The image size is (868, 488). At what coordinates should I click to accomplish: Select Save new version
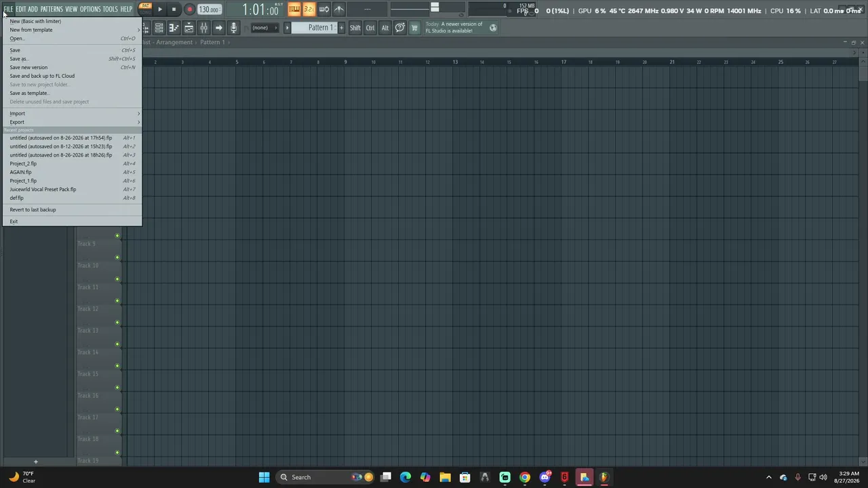[x=72, y=67]
